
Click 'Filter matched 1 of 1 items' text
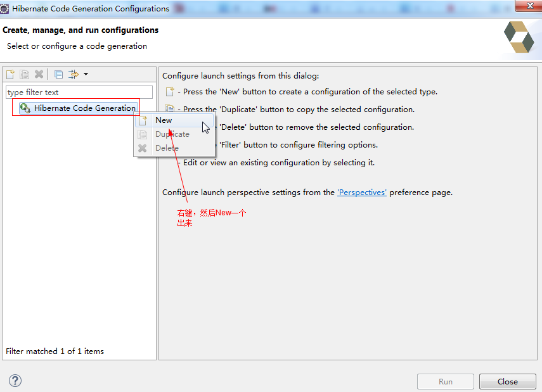point(55,351)
